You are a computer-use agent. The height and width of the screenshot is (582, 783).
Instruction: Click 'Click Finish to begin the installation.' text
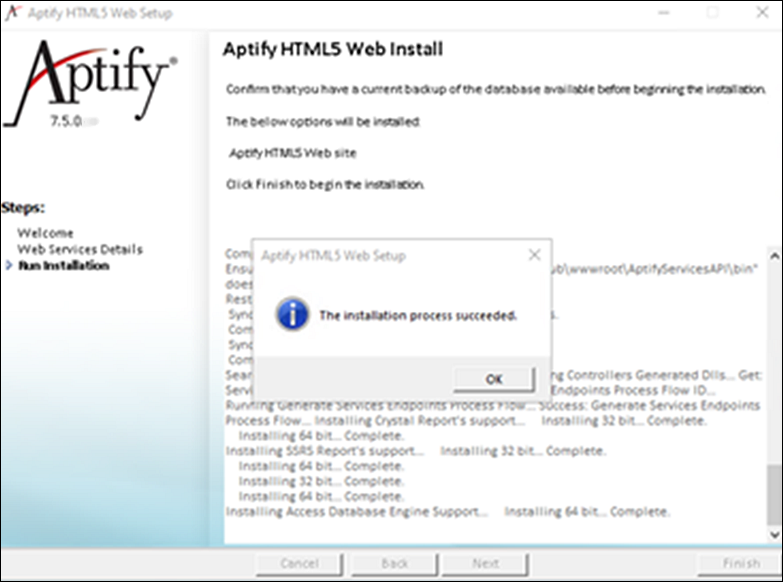[x=325, y=184]
